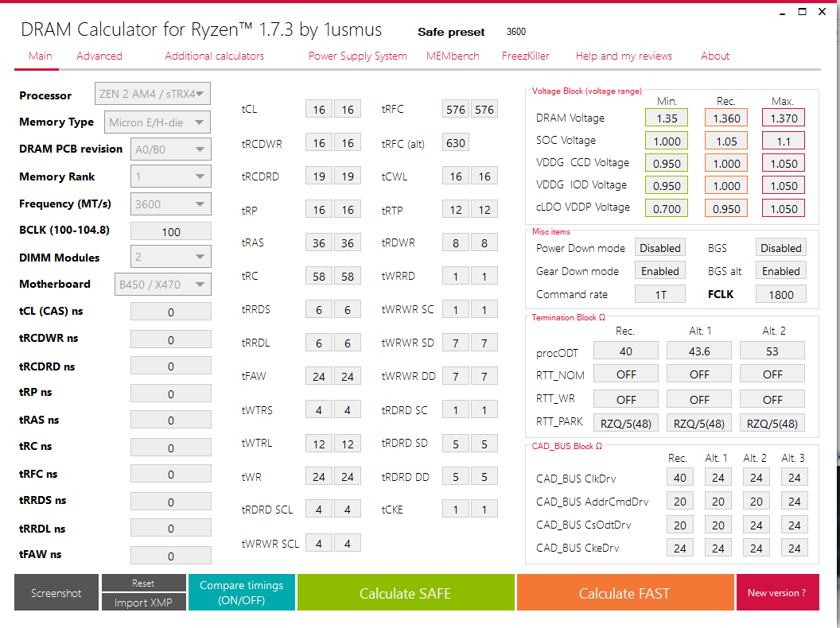Click the first tRFC value 576
This screenshot has width=840, height=628.
[455, 109]
